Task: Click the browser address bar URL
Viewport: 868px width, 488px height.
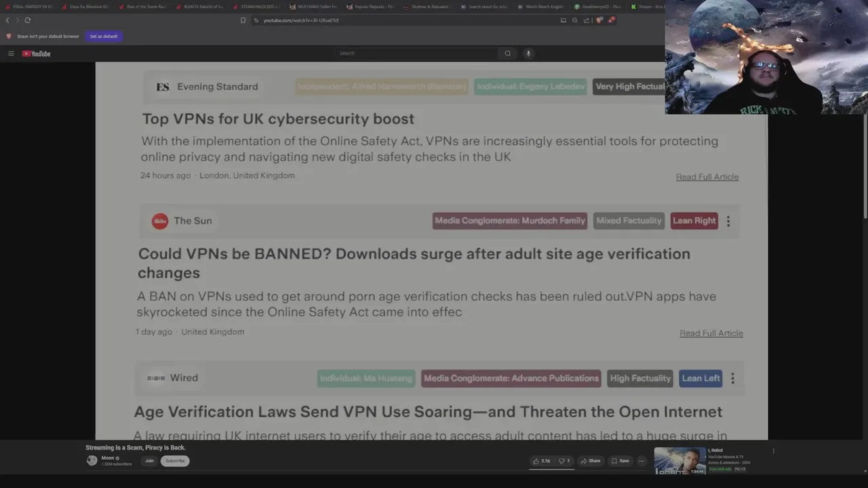Action: [301, 20]
